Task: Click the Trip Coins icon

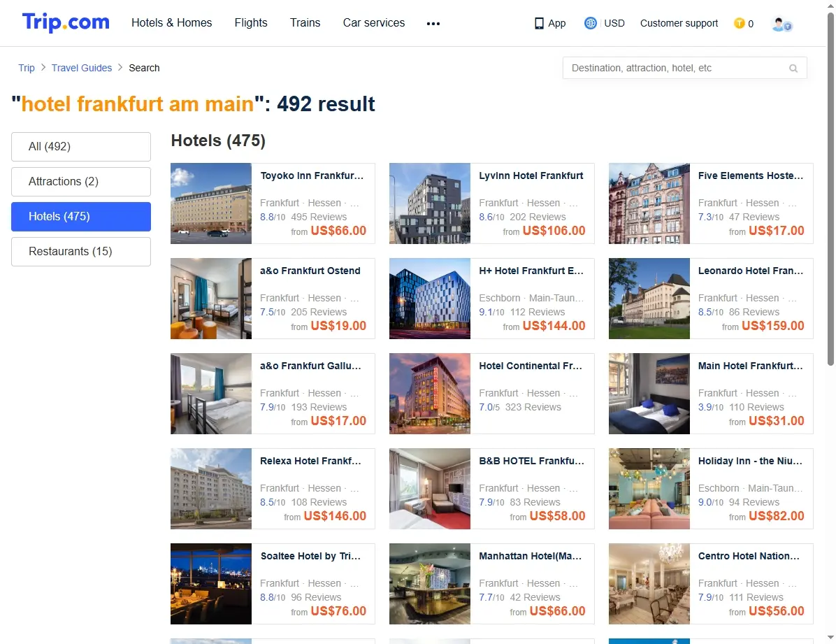Action: point(739,23)
